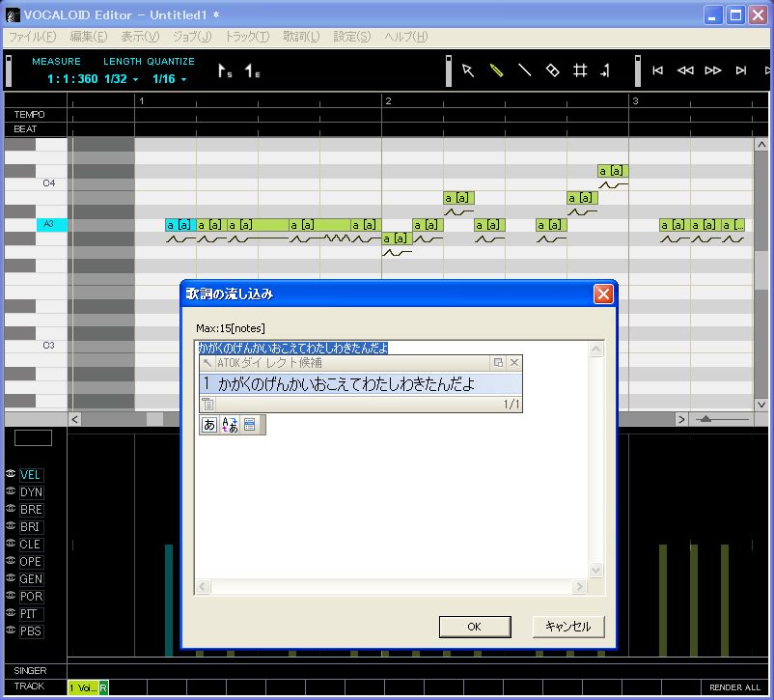This screenshot has height=700, width=774.
Task: Open the 編集(E) menu
Action: coord(89,37)
